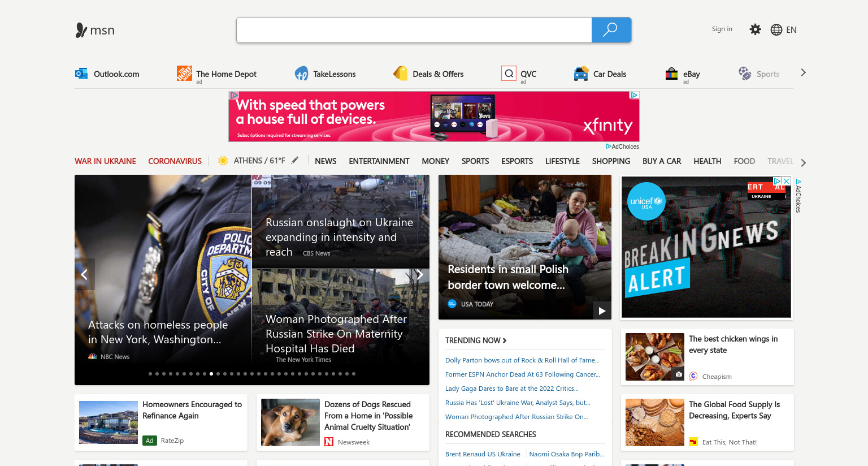The width and height of the screenshot is (868, 466).
Task: Click camera gallery icon on chicken wings
Action: coord(679,374)
